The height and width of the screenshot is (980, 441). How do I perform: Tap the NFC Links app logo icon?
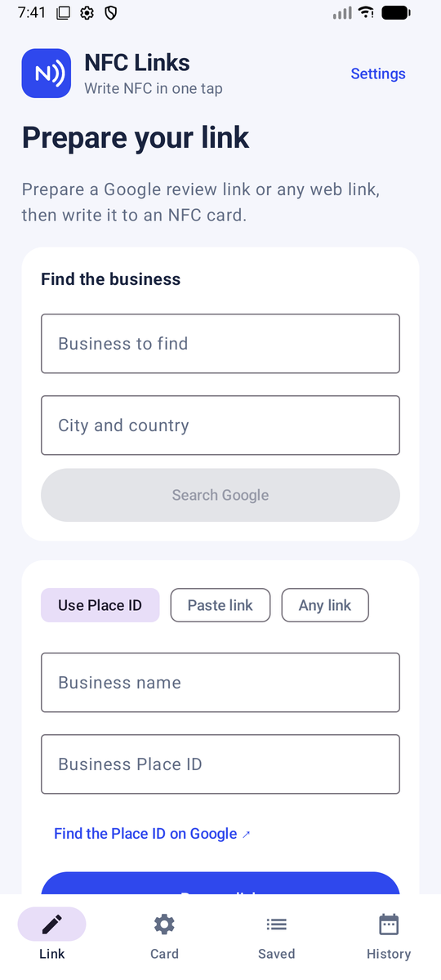pyautogui.click(x=47, y=73)
